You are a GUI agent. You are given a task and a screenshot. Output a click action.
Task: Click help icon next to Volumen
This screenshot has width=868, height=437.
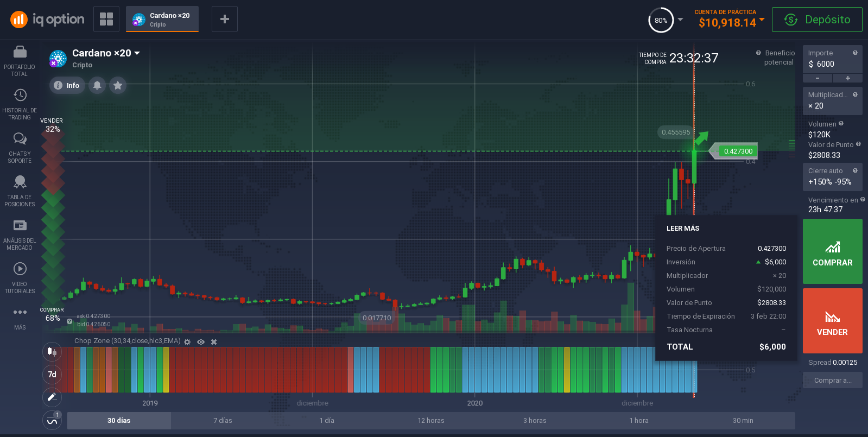(x=841, y=123)
